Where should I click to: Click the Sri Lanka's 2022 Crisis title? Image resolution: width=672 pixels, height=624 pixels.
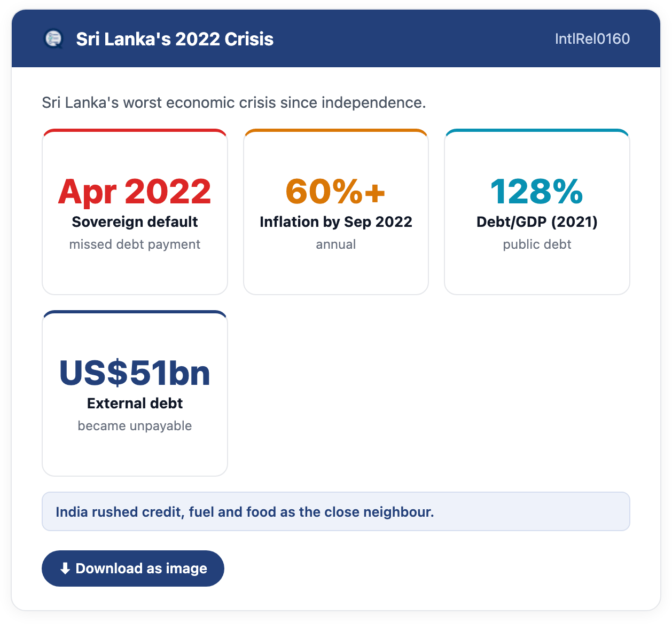coord(175,39)
